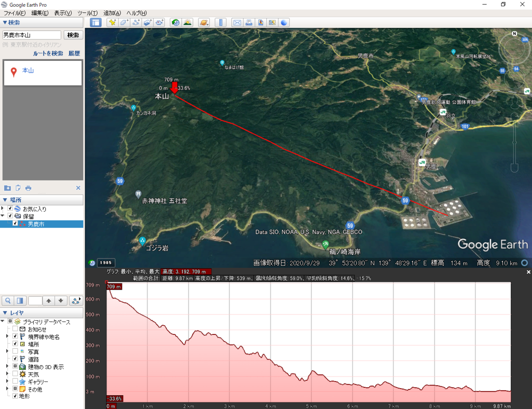532x409 pixels.
Task: Expand the お気に入り tree node
Action: 3,208
